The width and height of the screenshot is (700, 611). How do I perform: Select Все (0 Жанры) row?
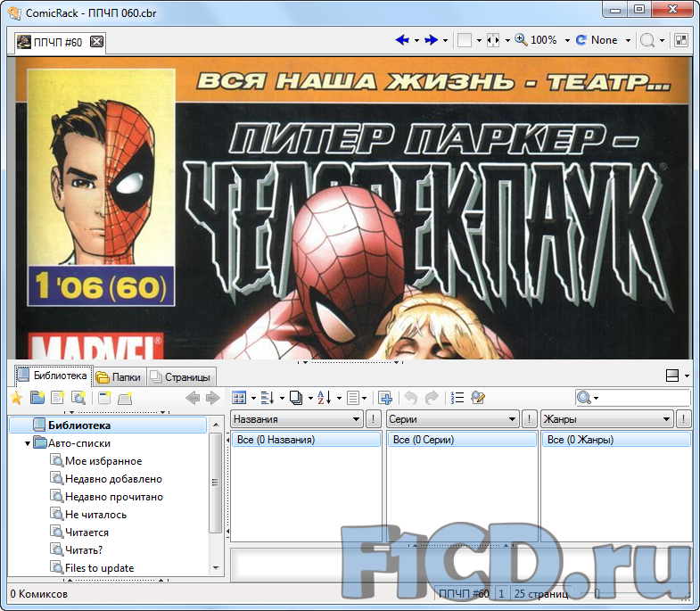[616, 440]
